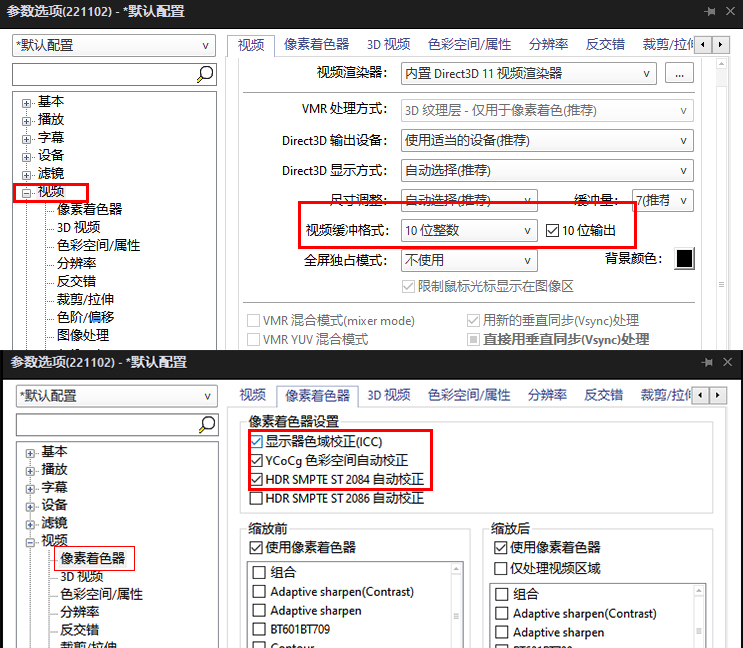Screen dimensions: 743x648
Task: Toggle the 10位输出 checkbox
Action: pyautogui.click(x=553, y=231)
